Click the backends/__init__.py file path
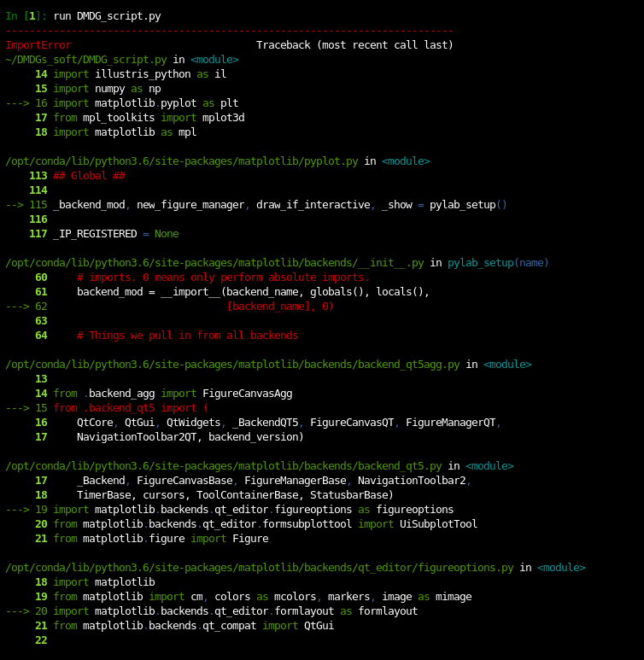 click(214, 263)
